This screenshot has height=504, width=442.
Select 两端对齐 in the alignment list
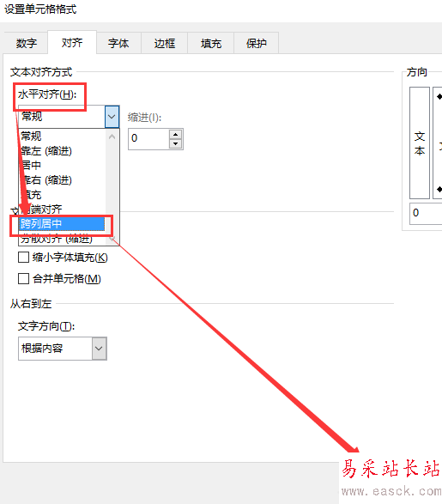click(x=62, y=209)
